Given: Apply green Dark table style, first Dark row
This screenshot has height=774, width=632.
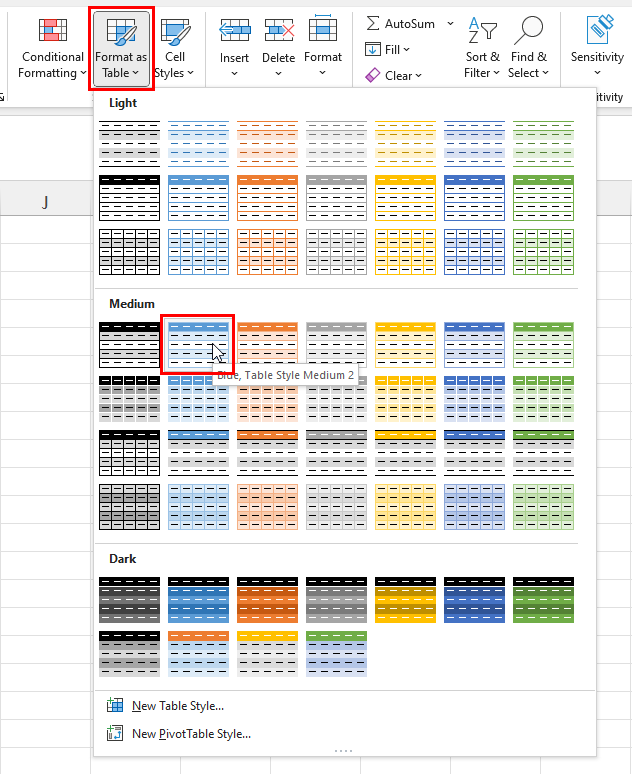Looking at the screenshot, I should [544, 600].
